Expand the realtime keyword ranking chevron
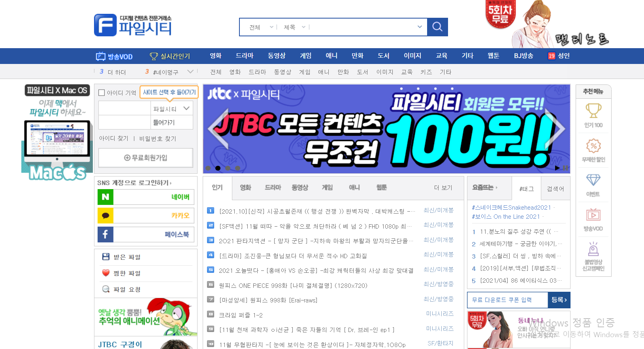The image size is (644, 349). 190,71
